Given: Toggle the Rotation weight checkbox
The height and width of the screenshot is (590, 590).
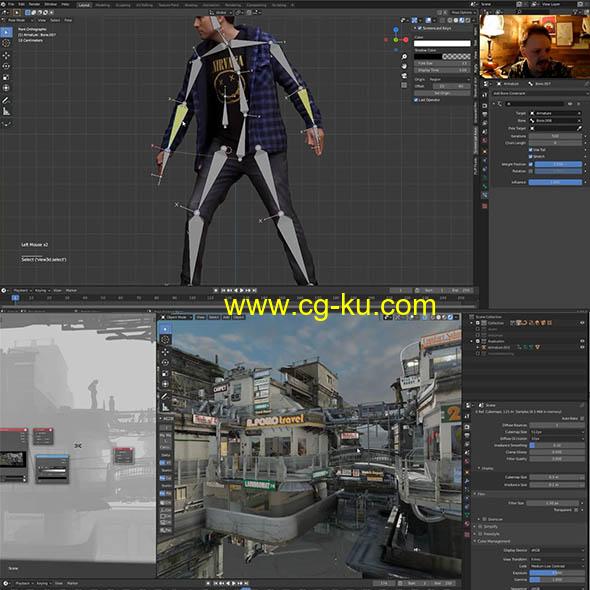Looking at the screenshot, I should pos(531,171).
